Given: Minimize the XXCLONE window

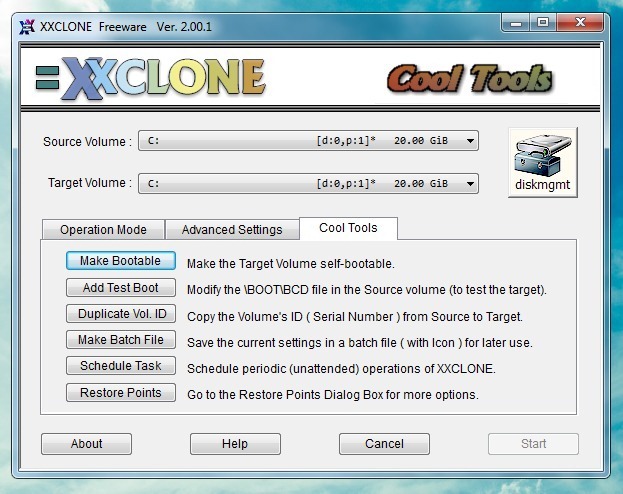Looking at the screenshot, I should tap(516, 23).
